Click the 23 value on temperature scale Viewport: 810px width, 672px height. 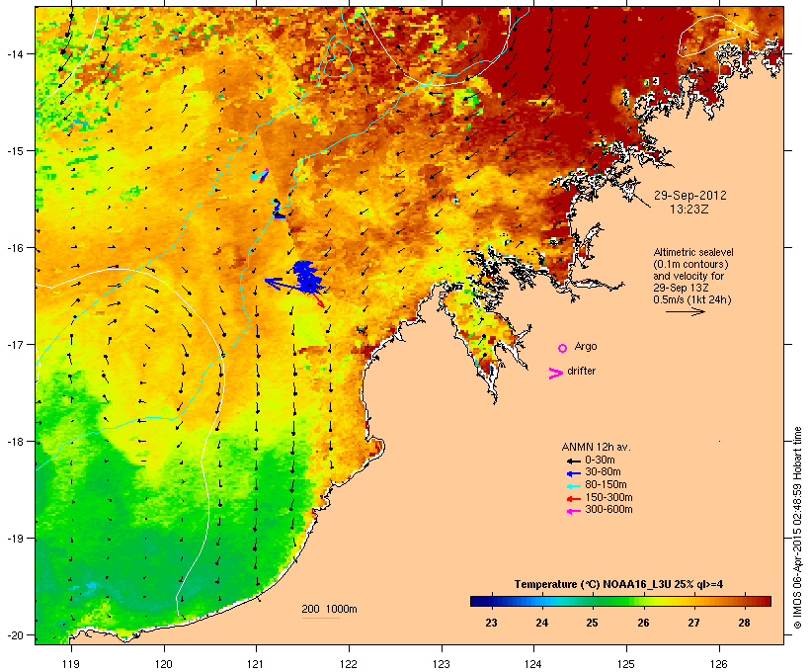coord(491,623)
